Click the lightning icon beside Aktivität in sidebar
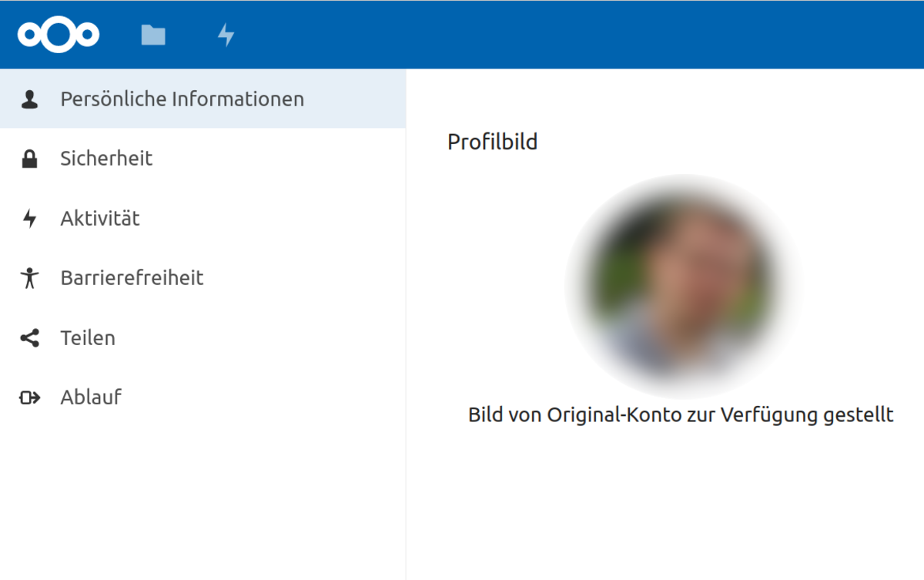The image size is (924, 580). pyautogui.click(x=29, y=219)
